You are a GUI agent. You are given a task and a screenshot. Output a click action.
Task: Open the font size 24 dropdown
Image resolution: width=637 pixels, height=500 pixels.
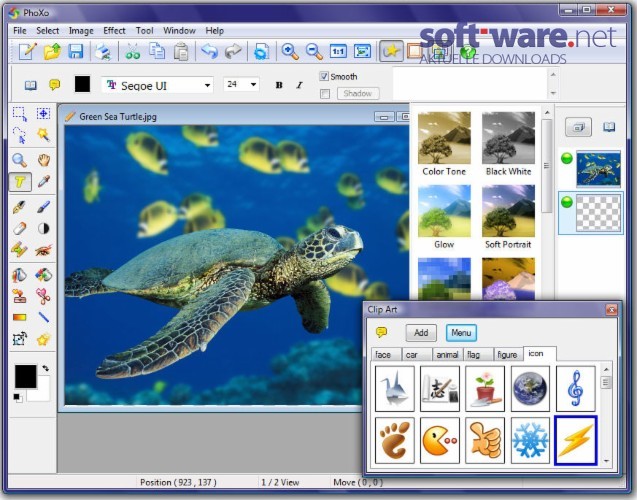pos(254,84)
